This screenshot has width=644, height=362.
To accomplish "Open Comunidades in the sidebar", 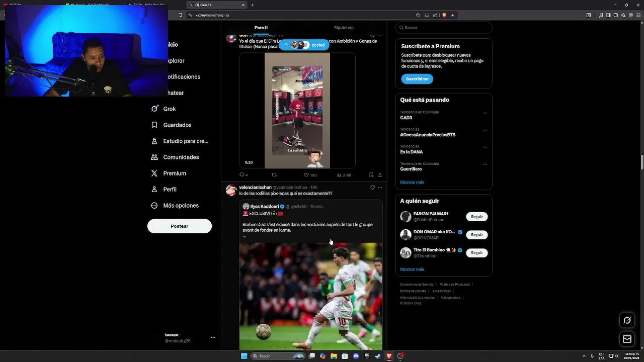I will pyautogui.click(x=175, y=157).
